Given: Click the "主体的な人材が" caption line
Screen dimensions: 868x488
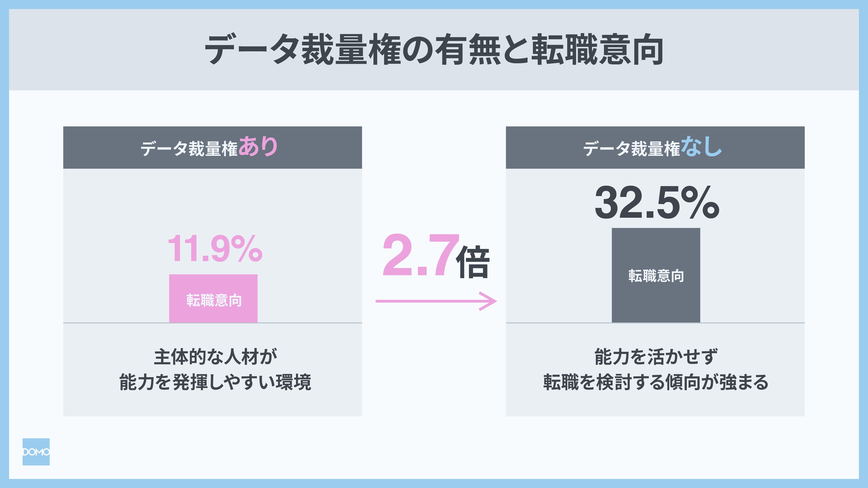Looking at the screenshot, I should coord(216,357).
